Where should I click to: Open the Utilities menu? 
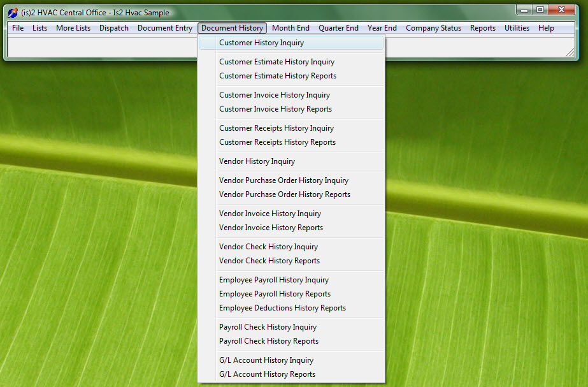(x=517, y=28)
